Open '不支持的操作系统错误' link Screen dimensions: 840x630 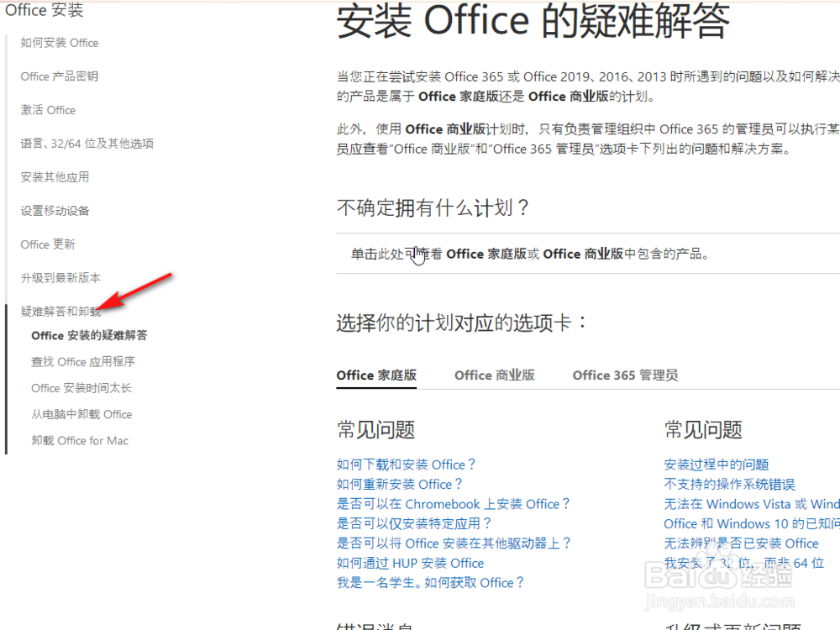(729, 485)
